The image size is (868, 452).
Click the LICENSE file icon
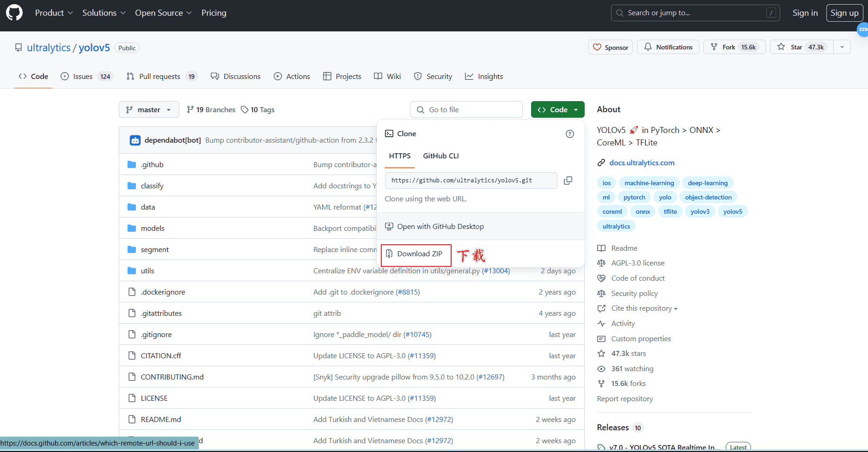[132, 398]
